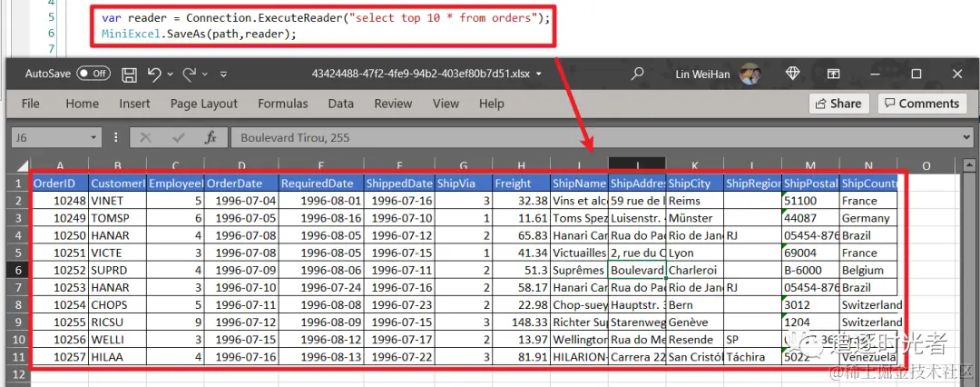Click the Comments button
Viewport: 980px width, 387px height.
click(x=922, y=104)
